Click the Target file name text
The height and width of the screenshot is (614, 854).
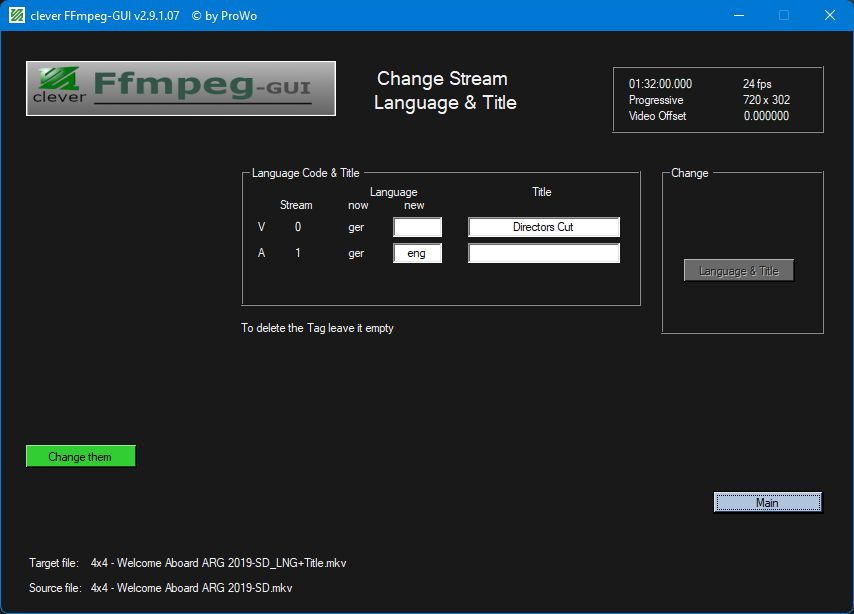click(x=218, y=563)
